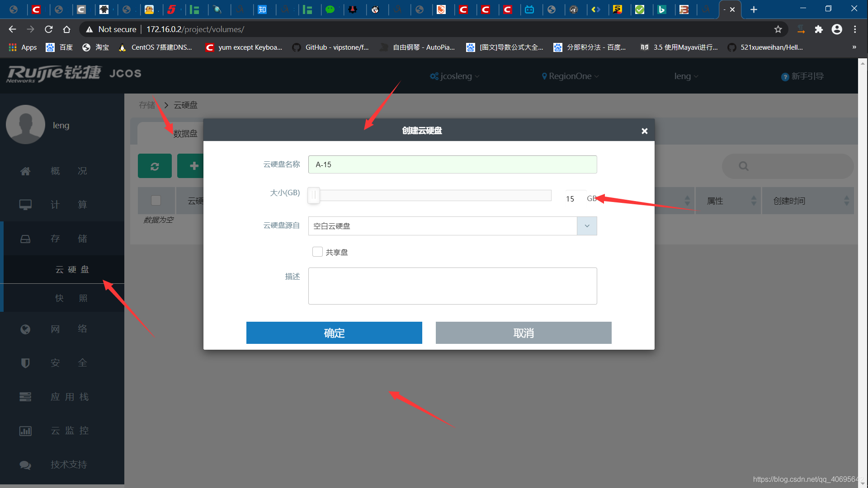The width and height of the screenshot is (868, 488).
Task: Click the 大小(GB) slider handle
Action: point(314,196)
